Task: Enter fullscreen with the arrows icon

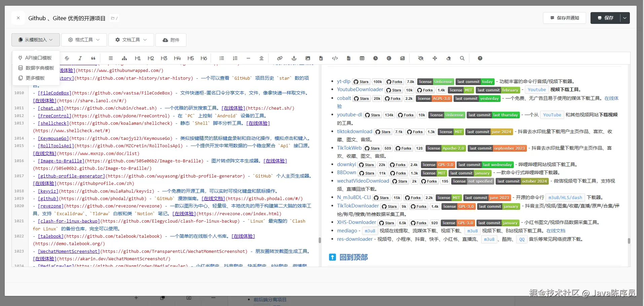Action: 435,58
